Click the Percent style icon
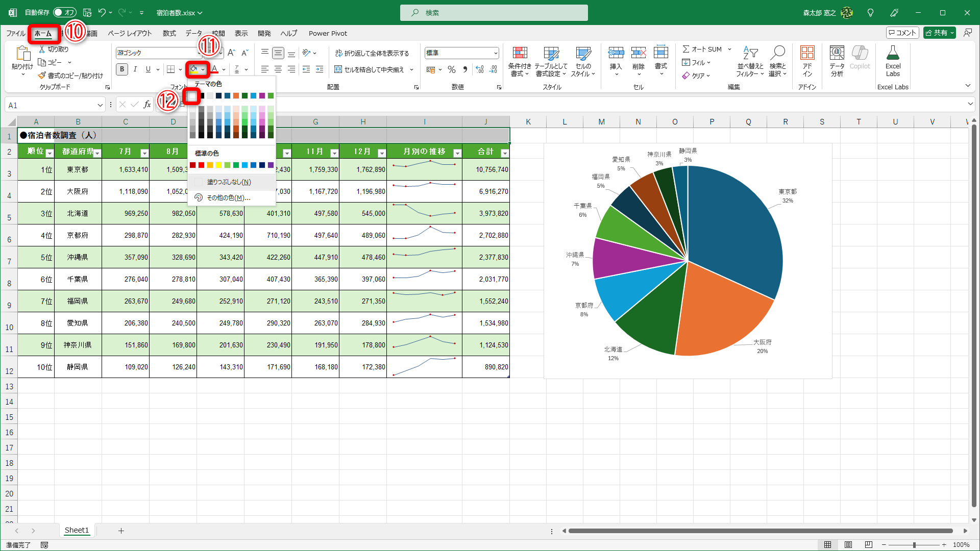The width and height of the screenshot is (980, 551). pos(452,69)
